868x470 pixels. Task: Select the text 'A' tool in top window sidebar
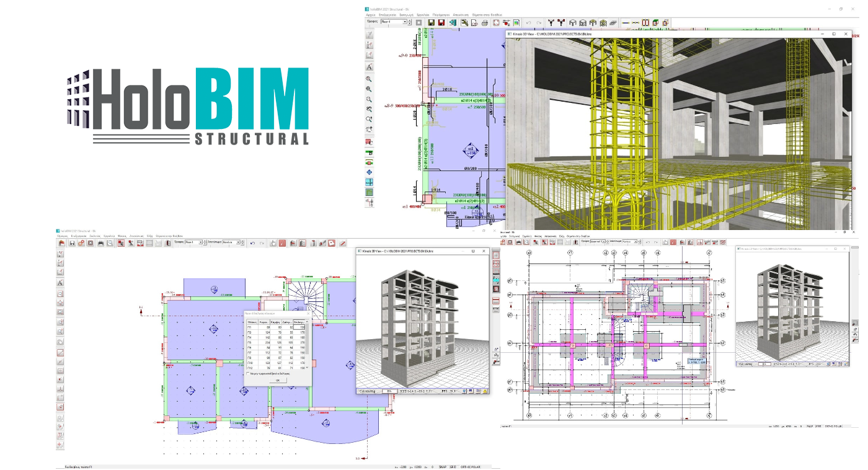(x=370, y=66)
